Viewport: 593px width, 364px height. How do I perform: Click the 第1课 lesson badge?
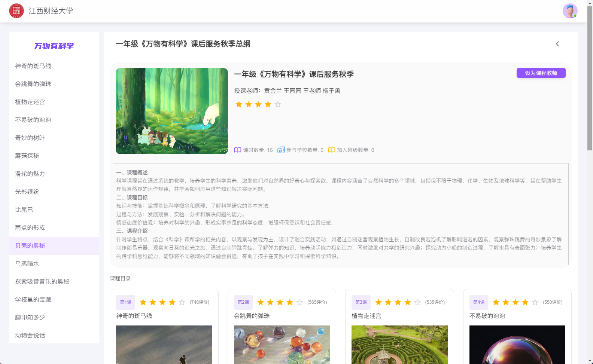click(x=126, y=302)
